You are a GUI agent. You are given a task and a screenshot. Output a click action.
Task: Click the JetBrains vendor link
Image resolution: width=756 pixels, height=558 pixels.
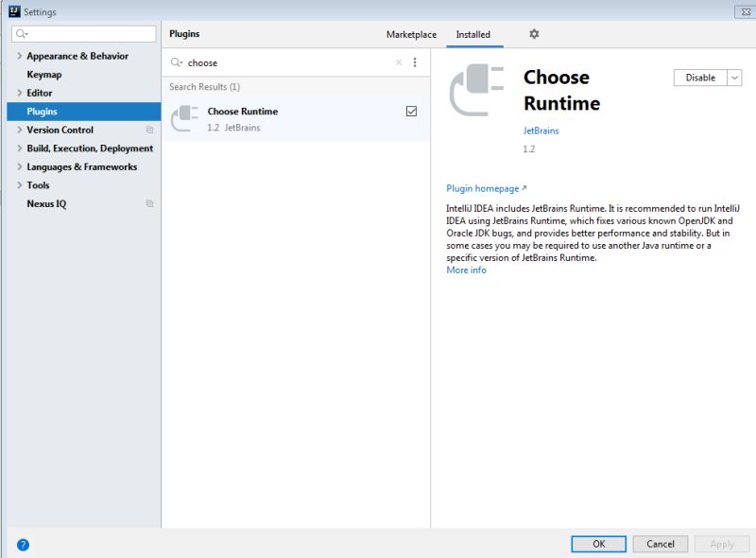(541, 131)
